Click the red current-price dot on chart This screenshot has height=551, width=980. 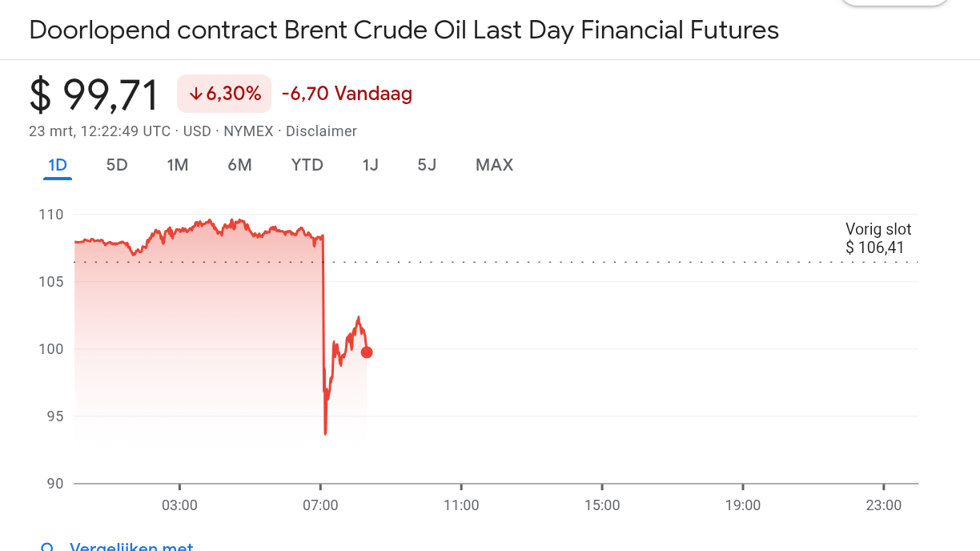tap(367, 352)
